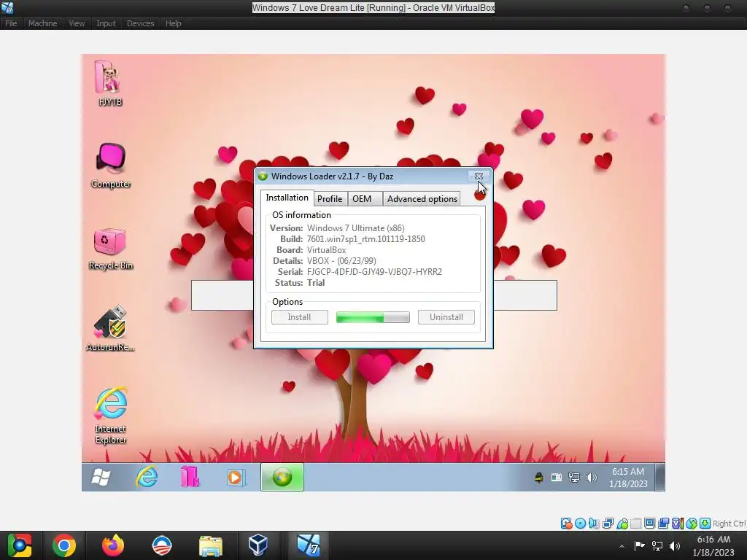Click the VirtualBox display indicator
Image resolution: width=747 pixels, height=560 pixels.
650,524
